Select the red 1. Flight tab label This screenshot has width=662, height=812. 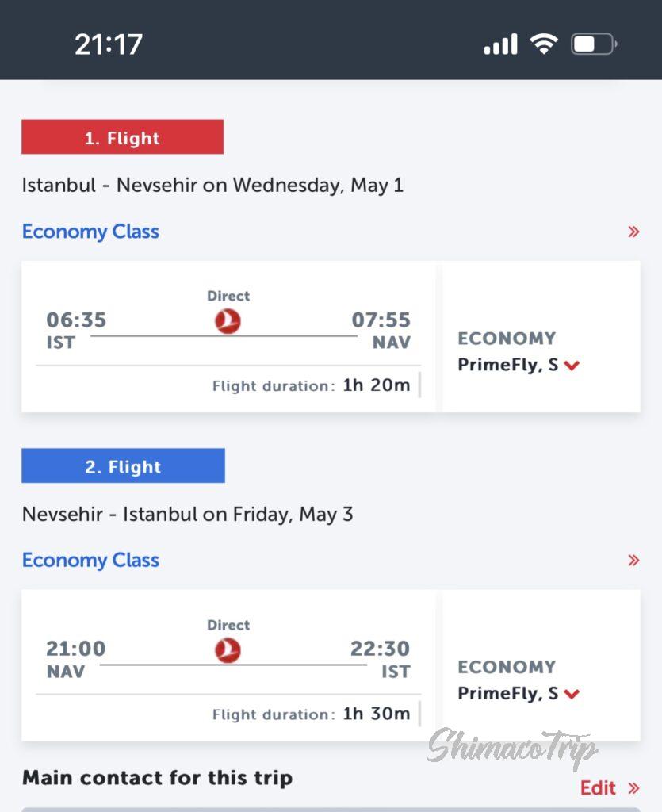122,138
